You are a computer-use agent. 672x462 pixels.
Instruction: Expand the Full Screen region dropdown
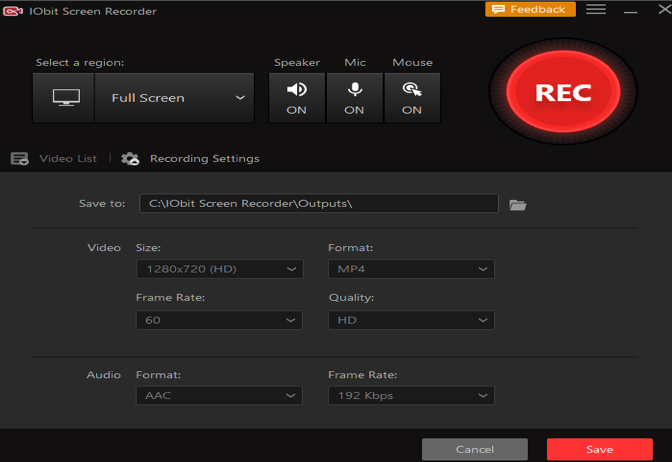tap(174, 98)
